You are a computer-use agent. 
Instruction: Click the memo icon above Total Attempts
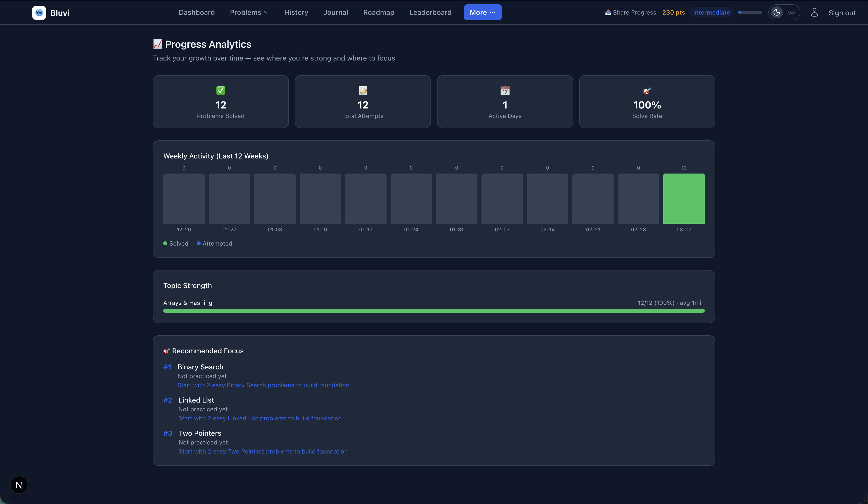point(363,90)
